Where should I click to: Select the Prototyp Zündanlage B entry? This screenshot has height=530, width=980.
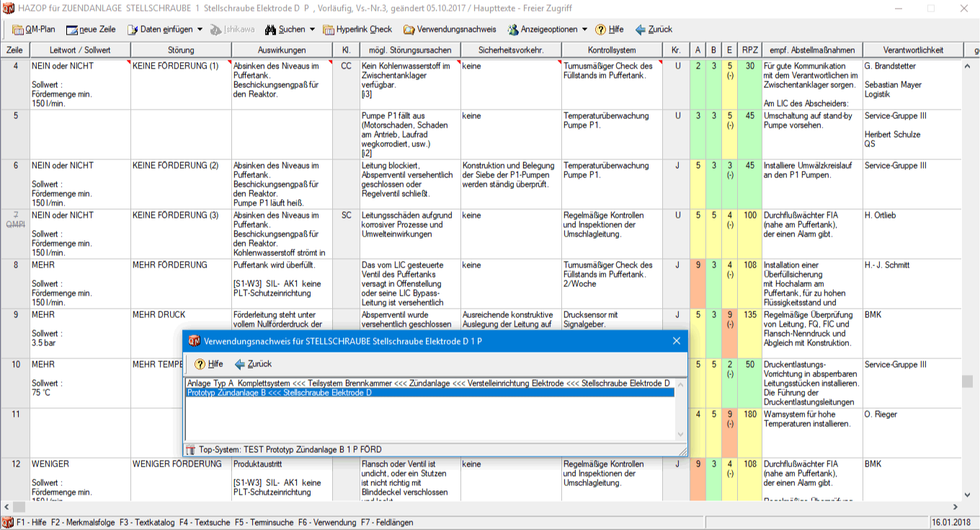[429, 393]
